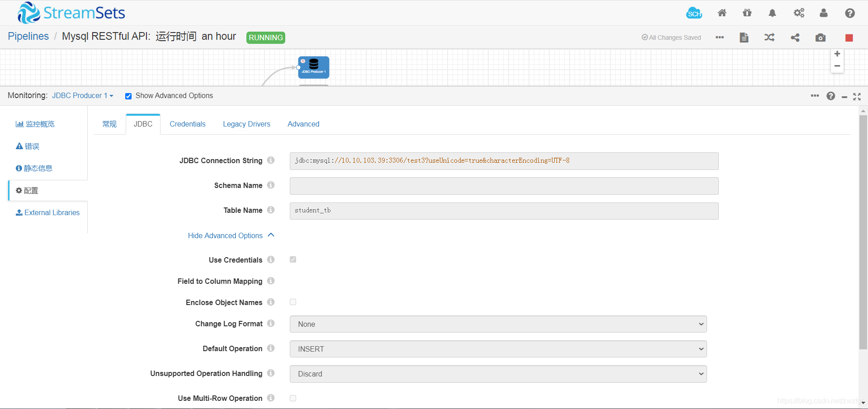
Task: Show info for Use Credentials
Action: [271, 259]
